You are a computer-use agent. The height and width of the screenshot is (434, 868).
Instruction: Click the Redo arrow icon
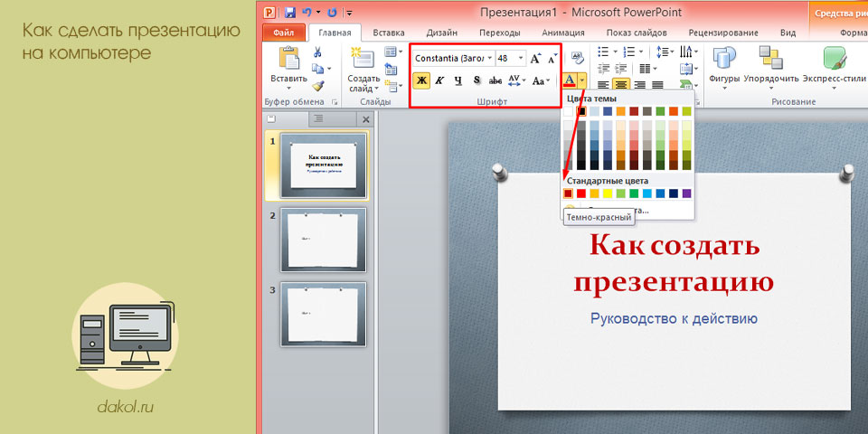tap(332, 12)
